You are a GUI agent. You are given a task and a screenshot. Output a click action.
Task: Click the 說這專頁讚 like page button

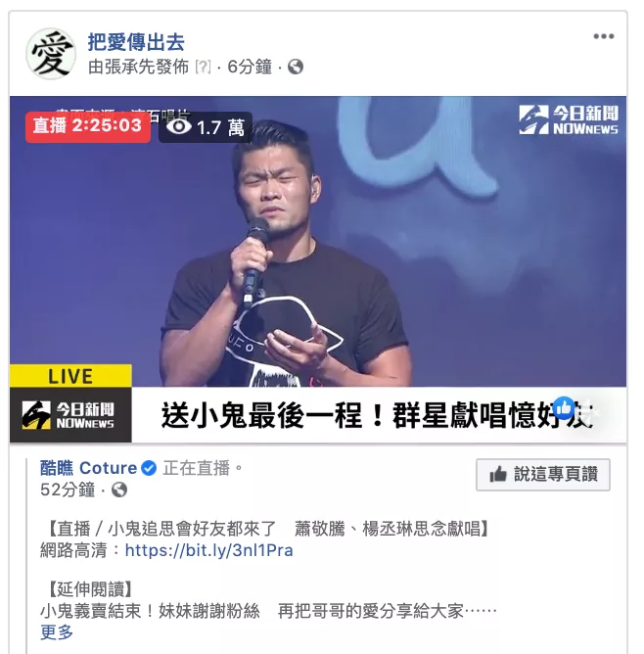pos(543,475)
